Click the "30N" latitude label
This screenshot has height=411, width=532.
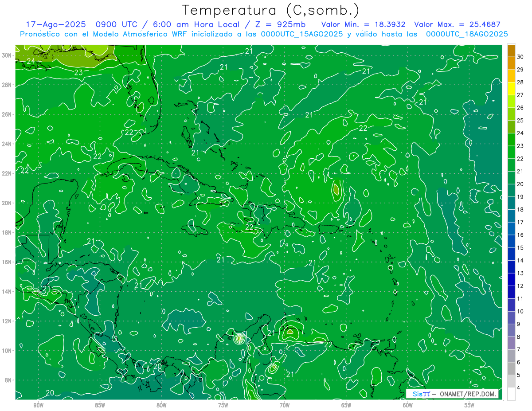[x=6, y=55]
